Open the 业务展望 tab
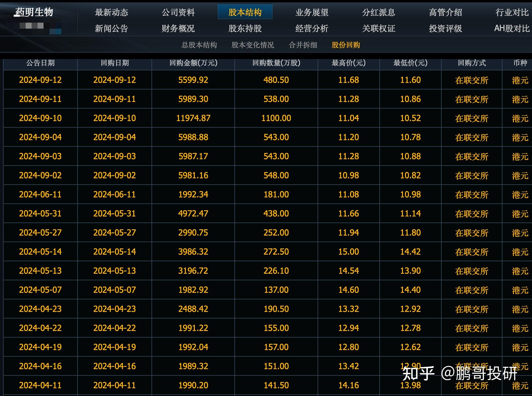 point(312,12)
